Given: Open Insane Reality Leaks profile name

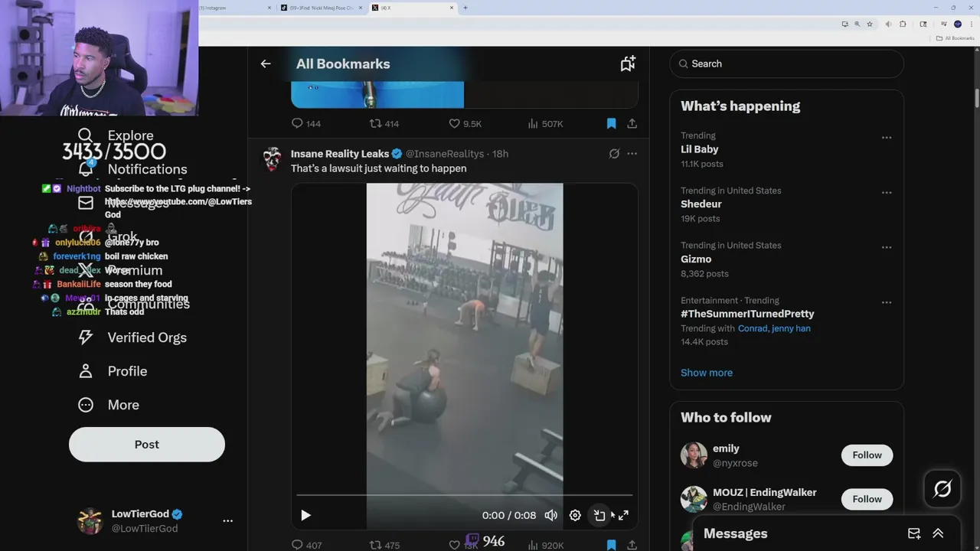Looking at the screenshot, I should 340,154.
